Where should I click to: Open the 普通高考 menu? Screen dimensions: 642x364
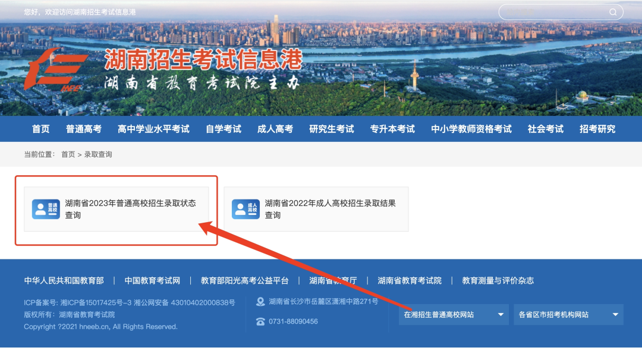click(x=84, y=129)
